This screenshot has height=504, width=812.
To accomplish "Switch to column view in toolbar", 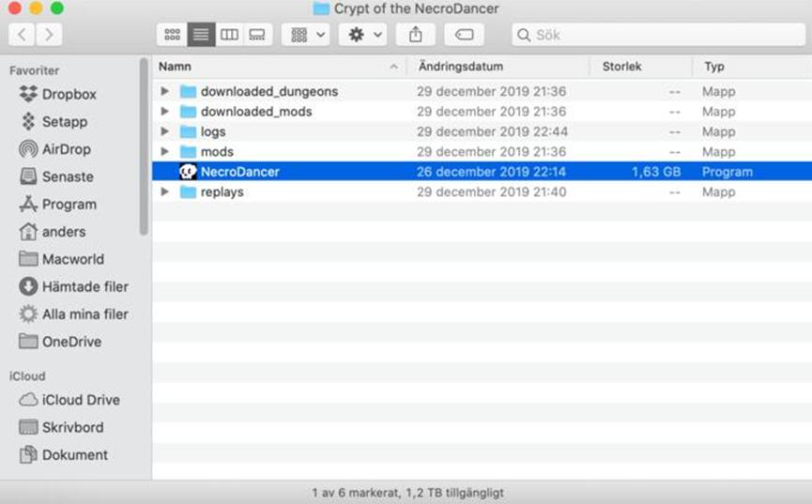I will tap(229, 35).
